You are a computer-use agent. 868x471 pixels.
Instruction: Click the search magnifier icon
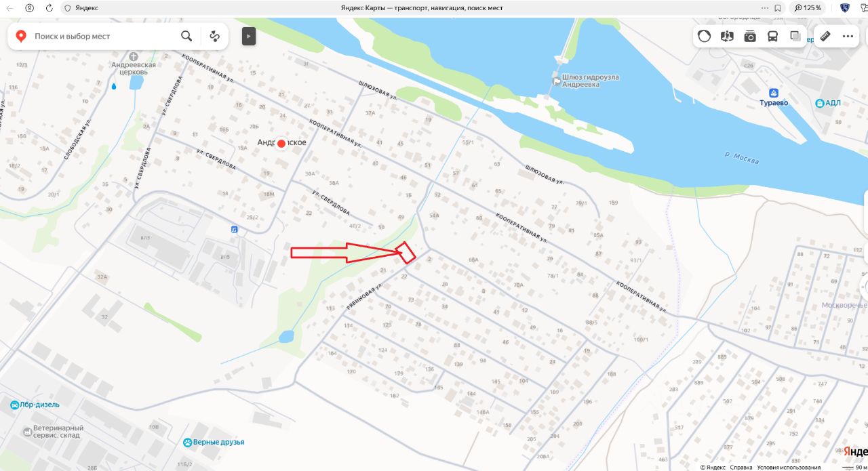pos(186,36)
